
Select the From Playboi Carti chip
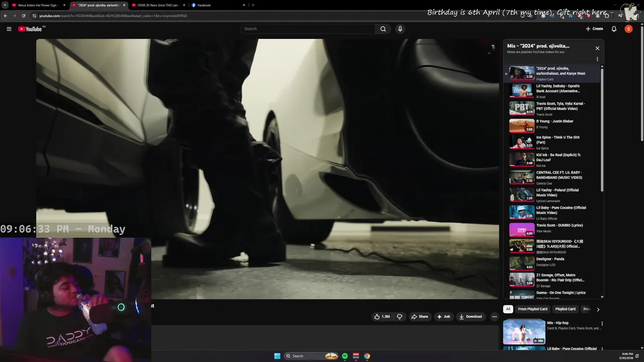click(x=533, y=309)
